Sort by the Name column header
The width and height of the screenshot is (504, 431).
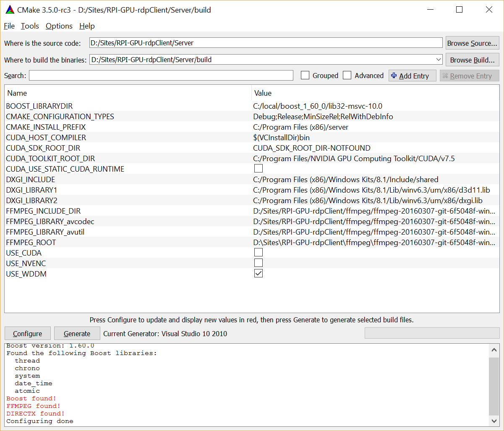128,93
